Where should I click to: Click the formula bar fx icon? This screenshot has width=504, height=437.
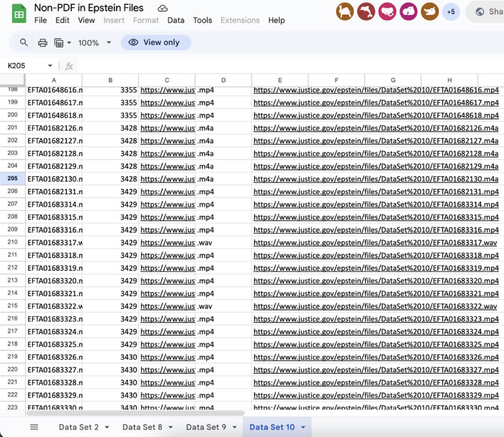coord(69,66)
